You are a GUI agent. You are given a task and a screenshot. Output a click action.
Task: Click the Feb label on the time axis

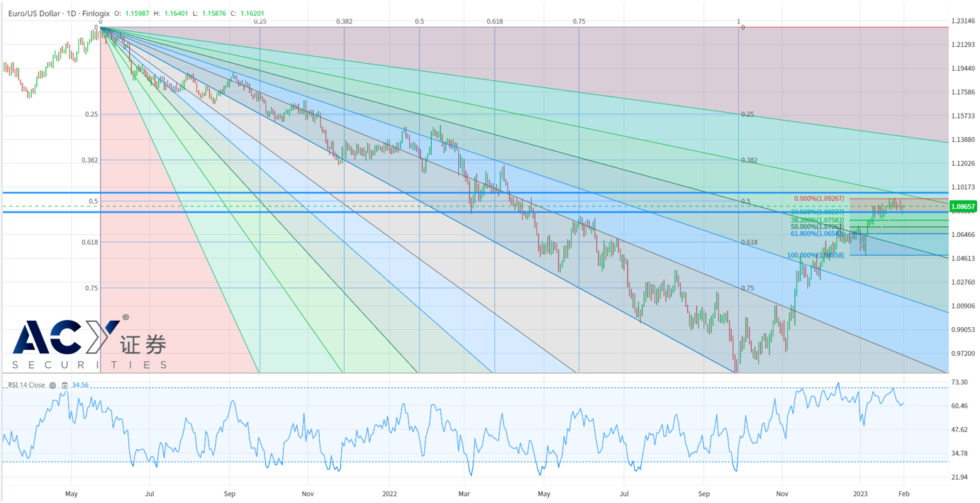(x=904, y=492)
